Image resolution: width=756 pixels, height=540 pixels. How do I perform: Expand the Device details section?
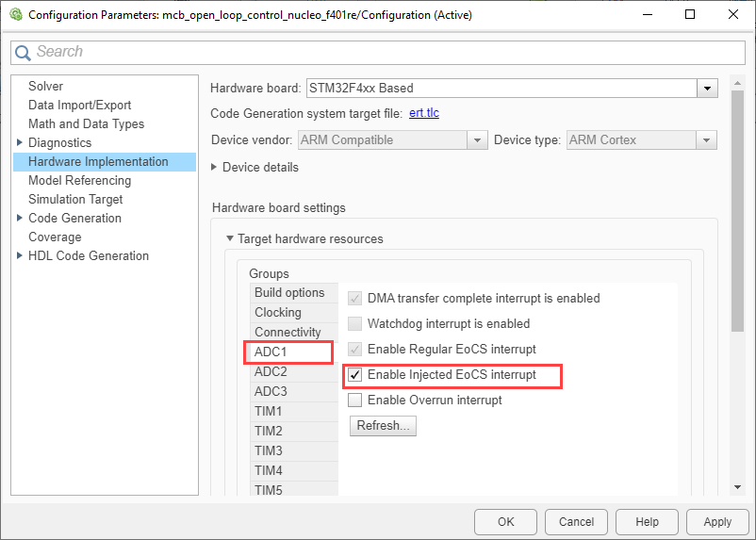214,168
